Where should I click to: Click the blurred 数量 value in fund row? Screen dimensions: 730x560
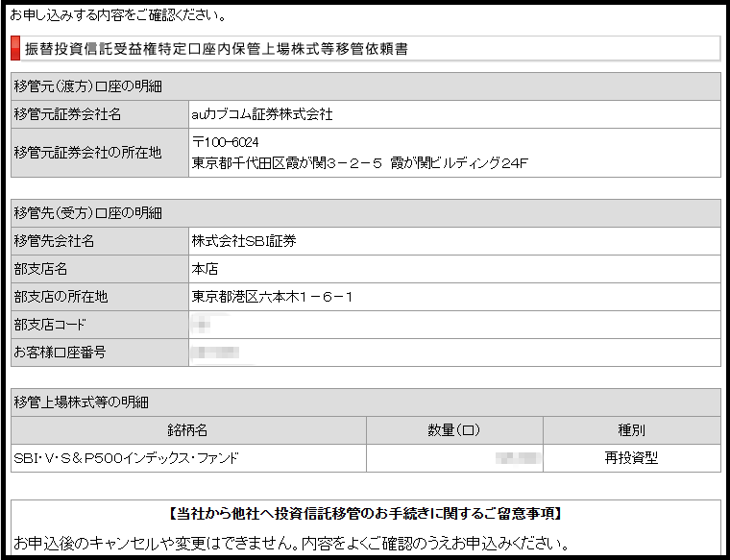tap(518, 458)
